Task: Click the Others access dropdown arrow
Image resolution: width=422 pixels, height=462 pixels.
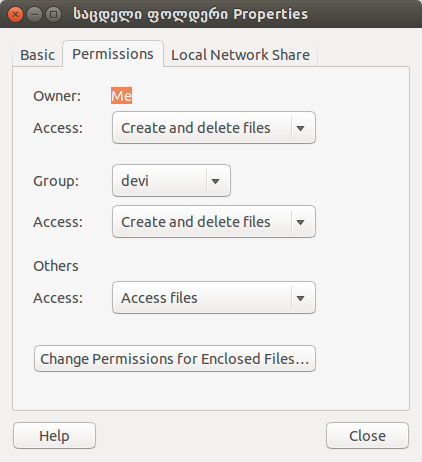Action: click(x=300, y=298)
